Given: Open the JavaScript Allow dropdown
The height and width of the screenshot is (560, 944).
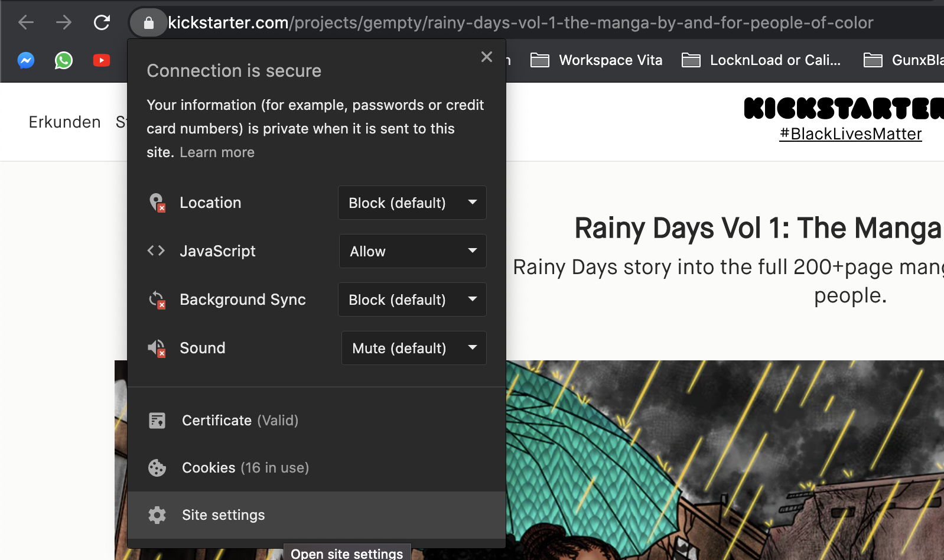Looking at the screenshot, I should coord(413,251).
